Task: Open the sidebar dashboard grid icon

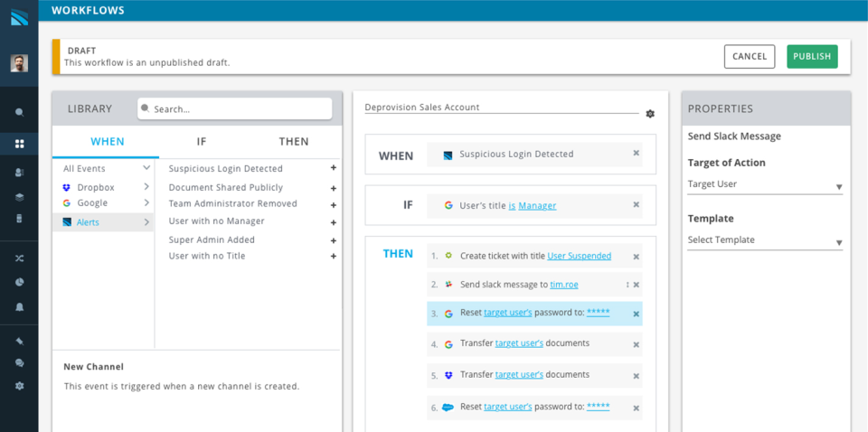Action: pyautogui.click(x=19, y=144)
